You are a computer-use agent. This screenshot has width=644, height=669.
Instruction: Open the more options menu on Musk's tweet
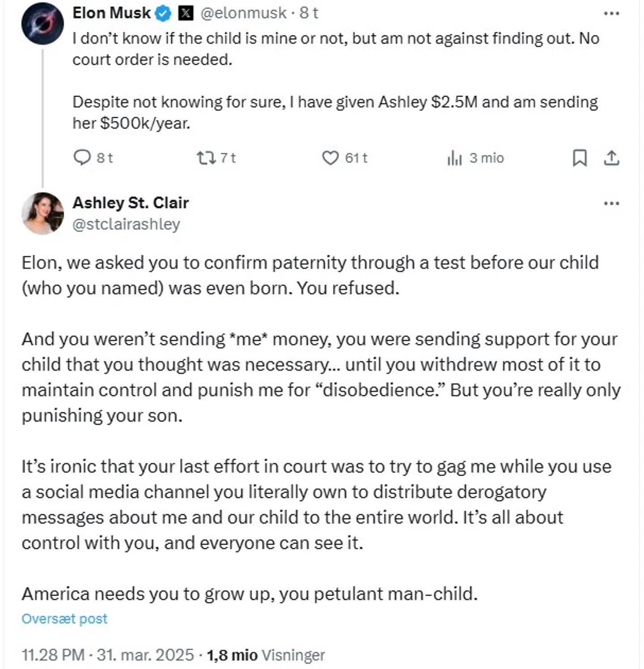[x=611, y=13]
